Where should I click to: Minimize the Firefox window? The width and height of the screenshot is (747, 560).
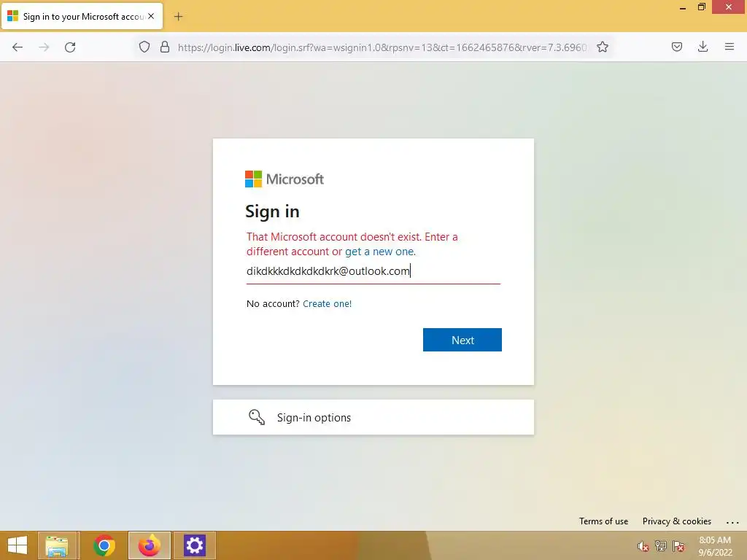click(683, 7)
